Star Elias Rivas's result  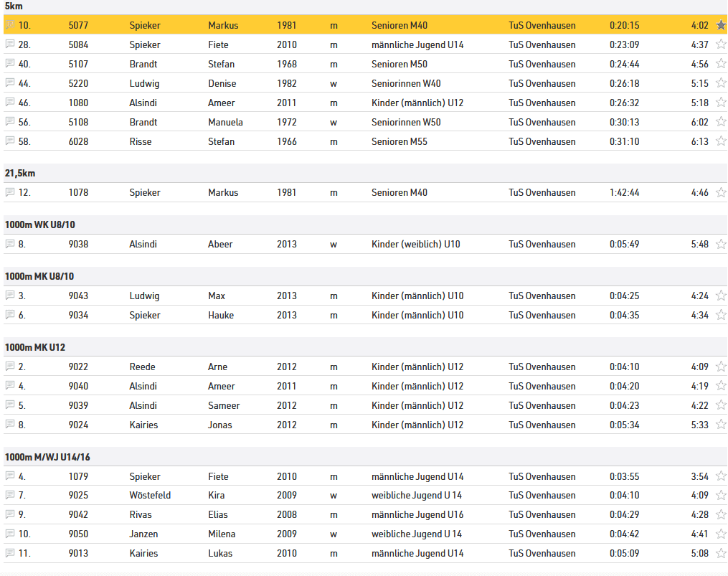[721, 514]
